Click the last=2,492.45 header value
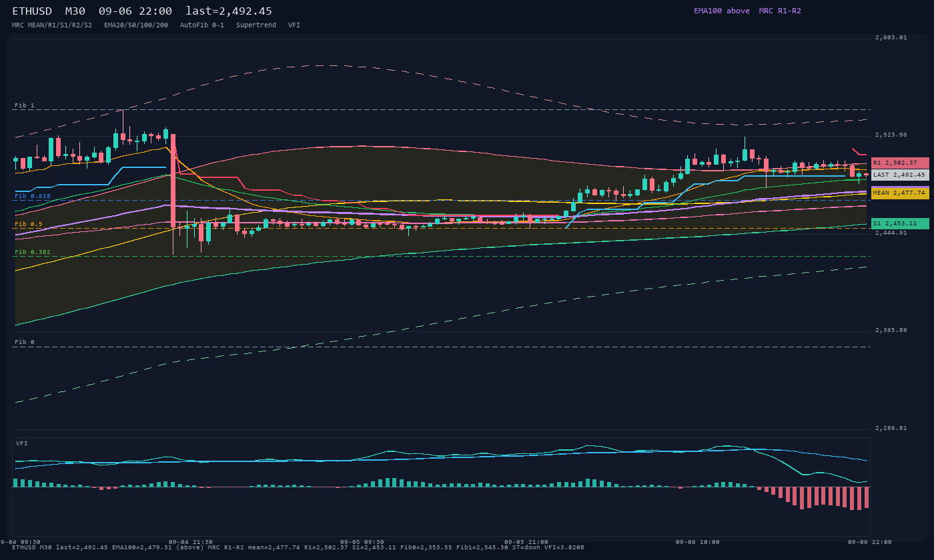The image size is (934, 560). 229,11
